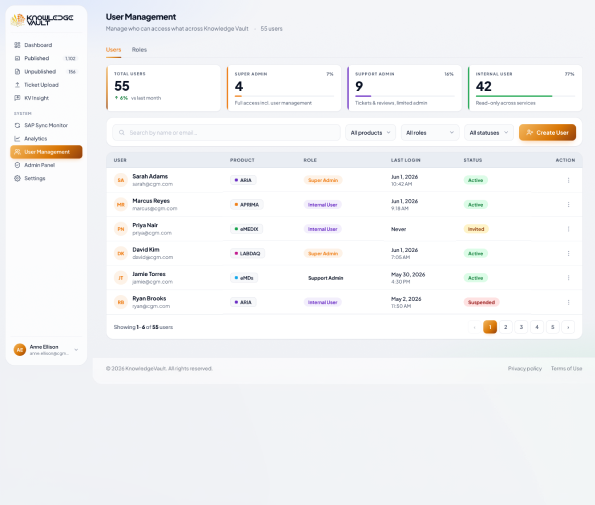Screen dimensions: 595x505
Task: Go to next page arrow
Action: 568,327
